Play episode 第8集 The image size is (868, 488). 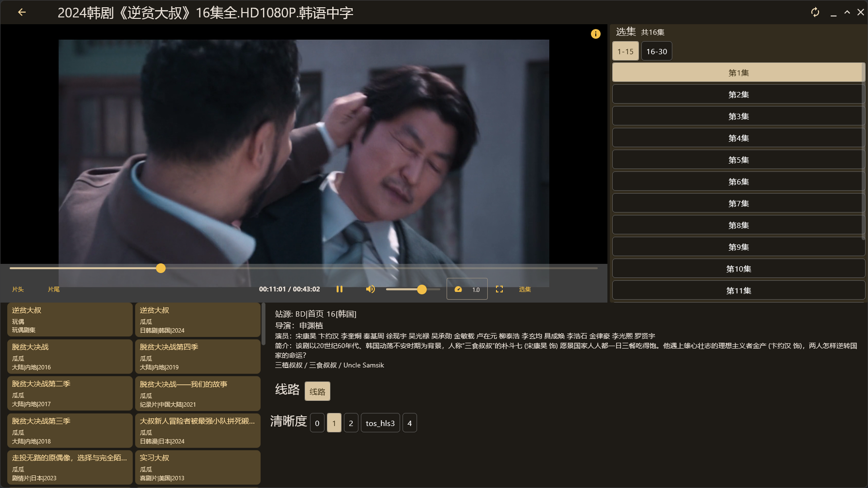pyautogui.click(x=738, y=225)
